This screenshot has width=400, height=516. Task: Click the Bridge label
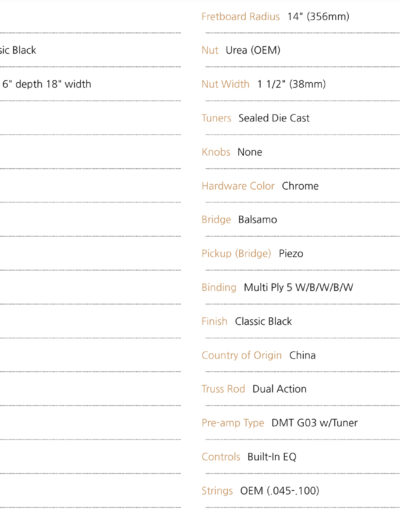click(x=216, y=220)
